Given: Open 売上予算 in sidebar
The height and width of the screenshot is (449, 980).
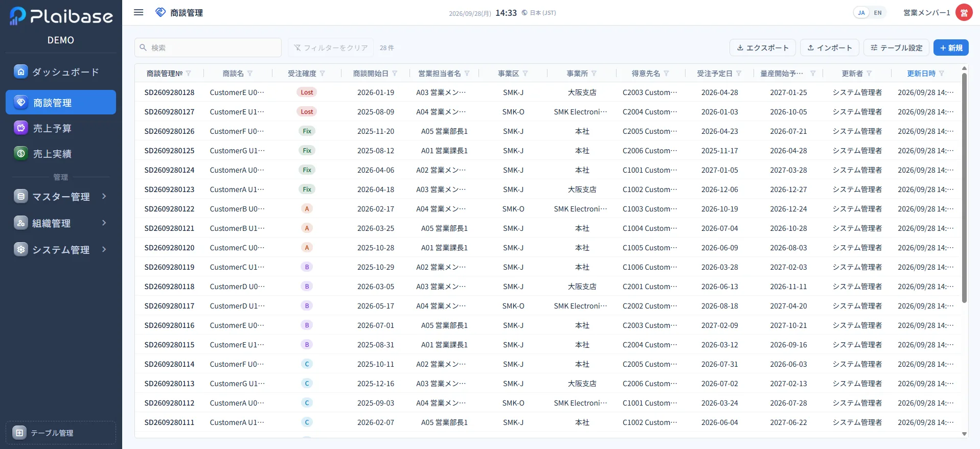Looking at the screenshot, I should coord(61,128).
